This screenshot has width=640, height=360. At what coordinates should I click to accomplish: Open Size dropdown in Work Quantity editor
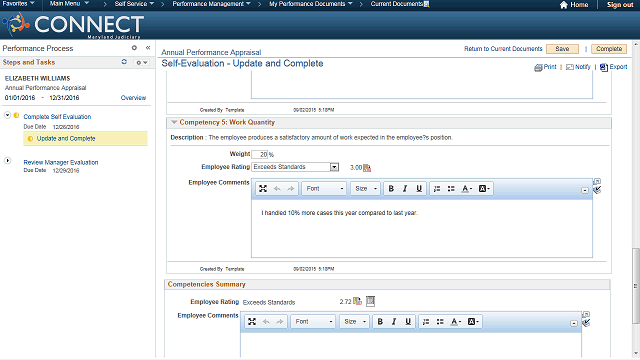tap(366, 189)
